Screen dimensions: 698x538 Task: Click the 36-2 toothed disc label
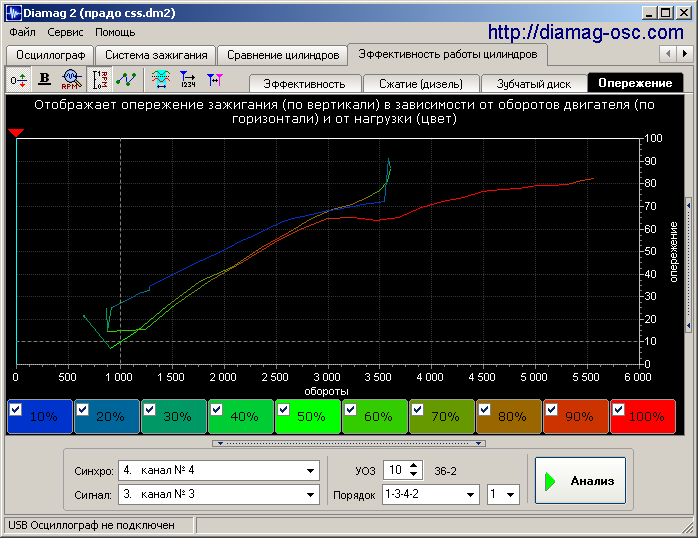[x=445, y=471]
